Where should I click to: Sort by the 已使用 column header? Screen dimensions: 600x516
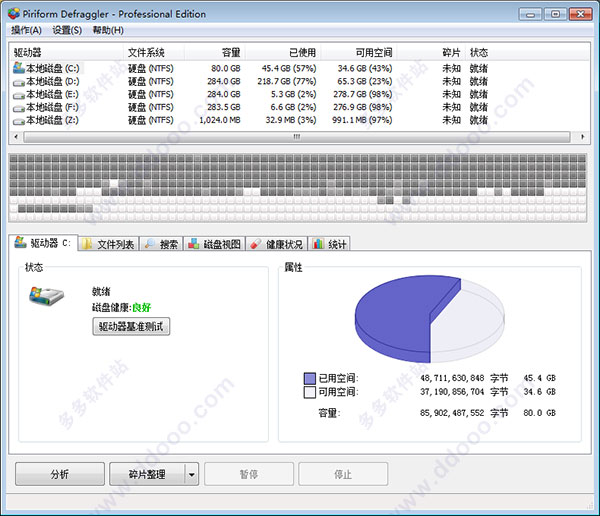click(283, 52)
